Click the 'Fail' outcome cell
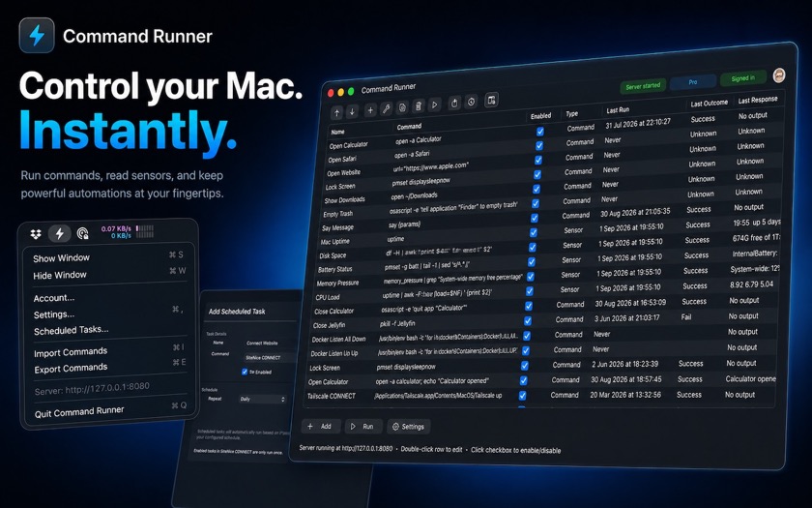 pyautogui.click(x=686, y=316)
